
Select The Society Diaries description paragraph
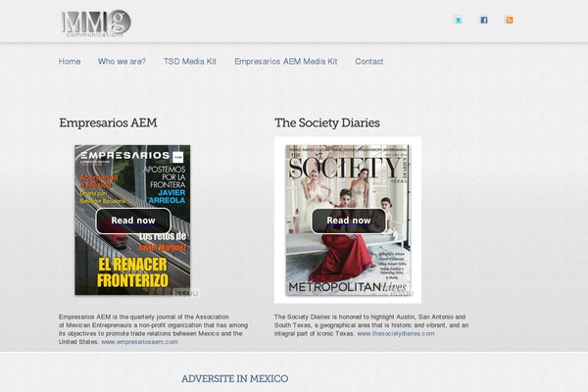click(371, 325)
